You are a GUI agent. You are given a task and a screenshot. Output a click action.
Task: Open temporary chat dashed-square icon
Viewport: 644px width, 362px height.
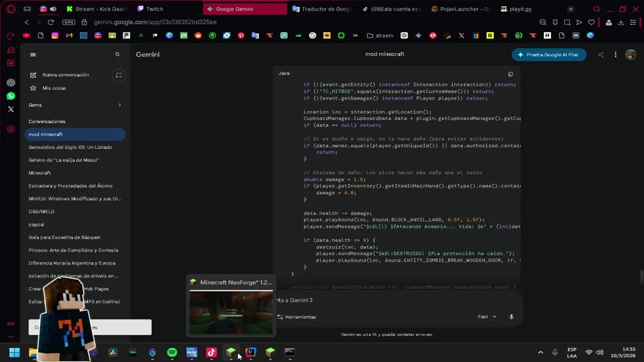tap(119, 75)
